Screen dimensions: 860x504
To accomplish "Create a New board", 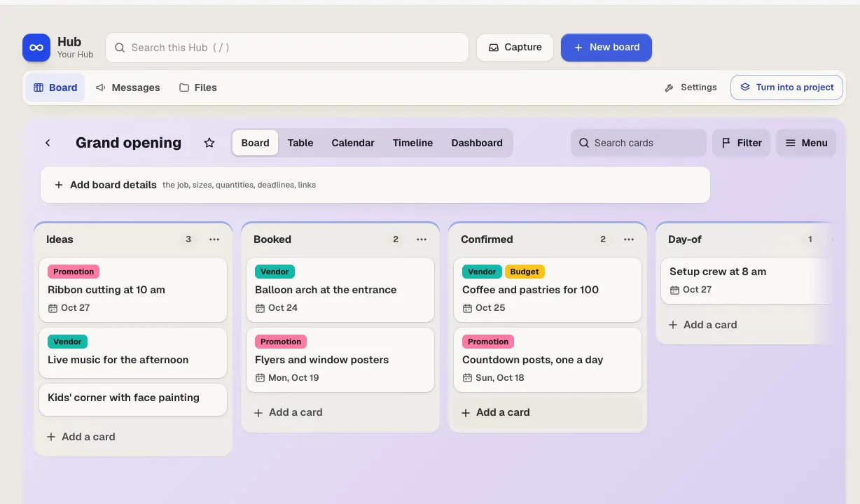I will pos(606,48).
